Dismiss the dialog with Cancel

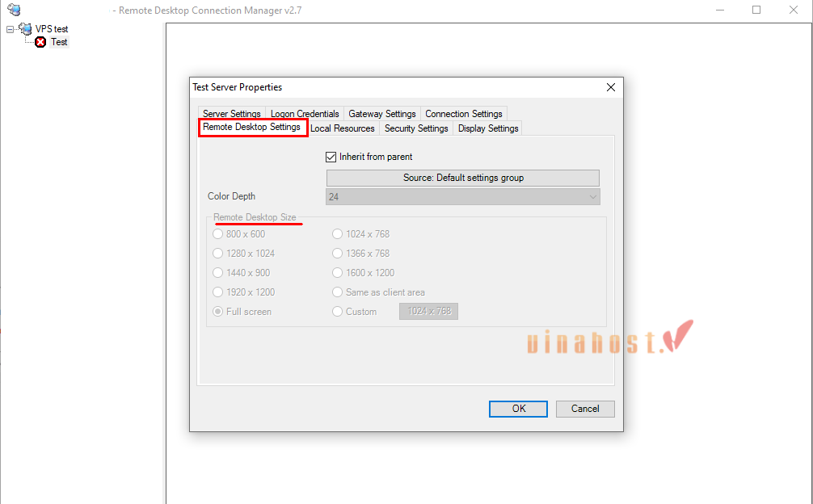584,409
